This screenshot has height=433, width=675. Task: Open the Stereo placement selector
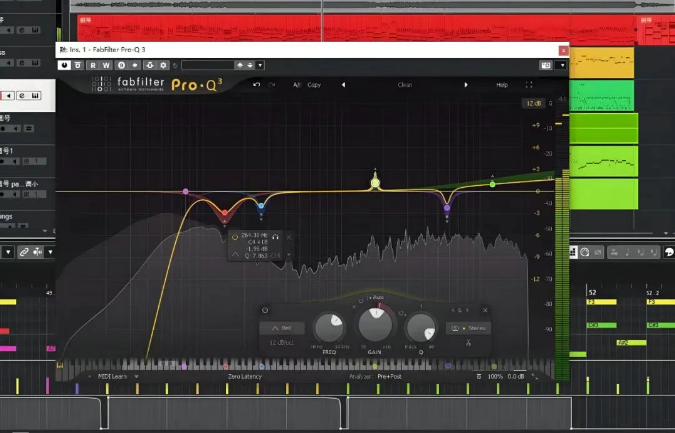(468, 328)
